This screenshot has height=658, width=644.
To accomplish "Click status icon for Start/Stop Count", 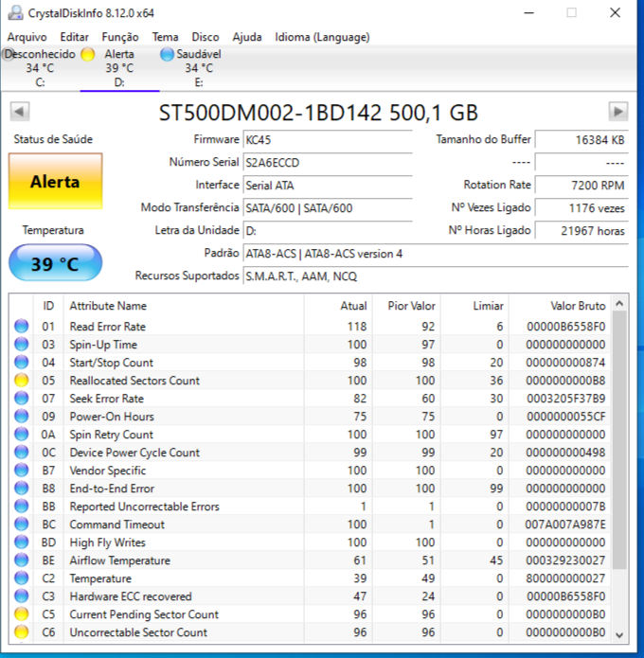I will 22,363.
